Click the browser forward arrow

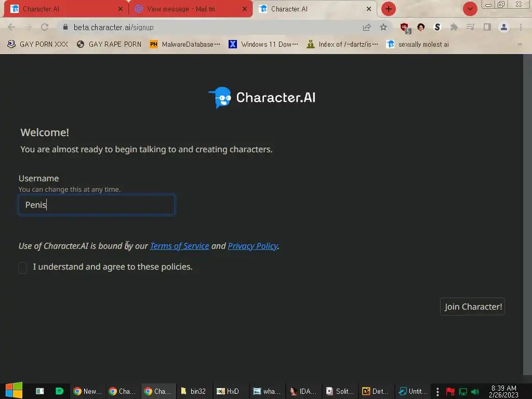(28, 27)
